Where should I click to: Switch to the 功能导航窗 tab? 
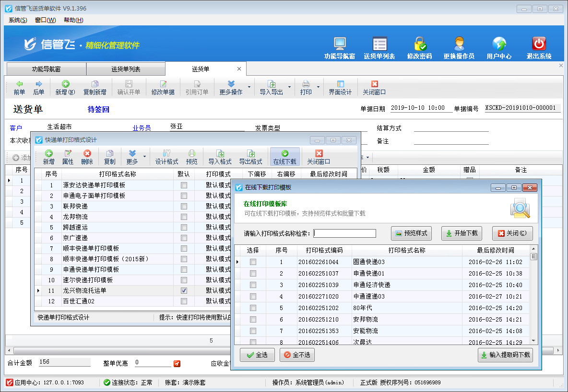tap(47, 69)
